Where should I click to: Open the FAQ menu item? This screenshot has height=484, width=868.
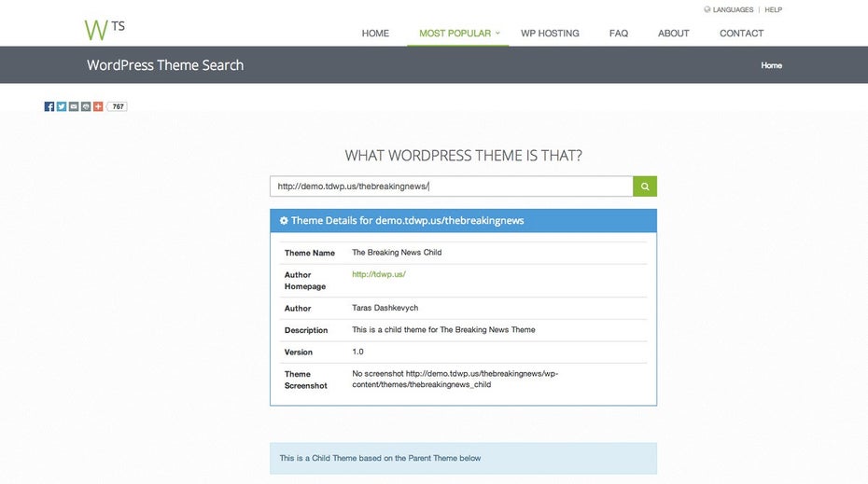tap(619, 34)
